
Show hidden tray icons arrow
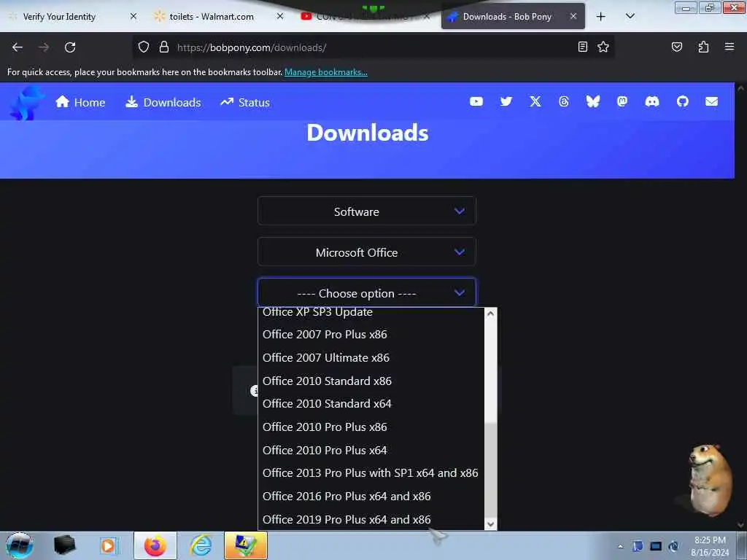coord(620,547)
